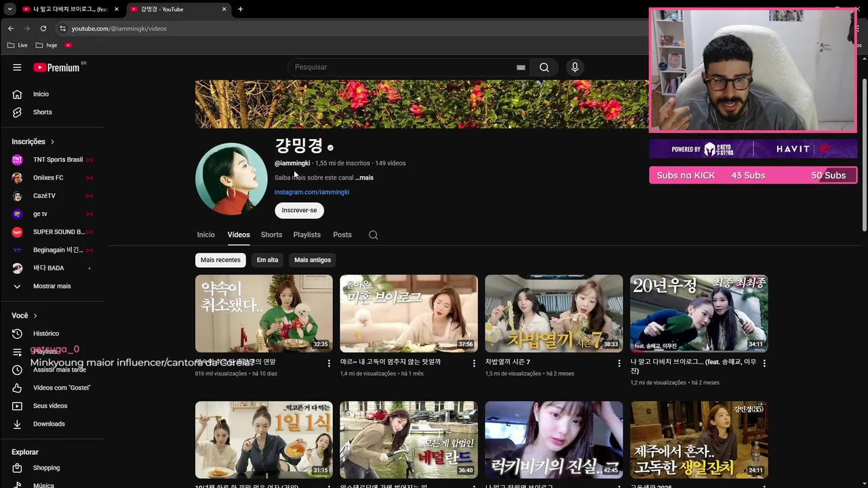
Task: Switch to the channel Início tab
Action: click(205, 235)
